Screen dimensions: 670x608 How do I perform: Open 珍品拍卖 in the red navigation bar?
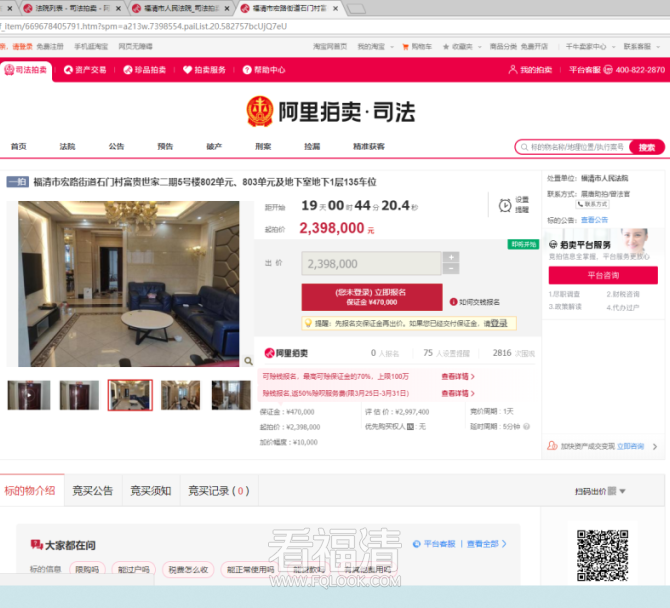click(x=144, y=70)
